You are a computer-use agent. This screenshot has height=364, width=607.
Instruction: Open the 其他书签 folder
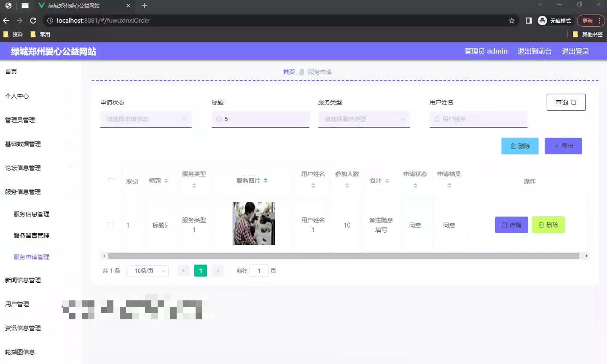[588, 35]
